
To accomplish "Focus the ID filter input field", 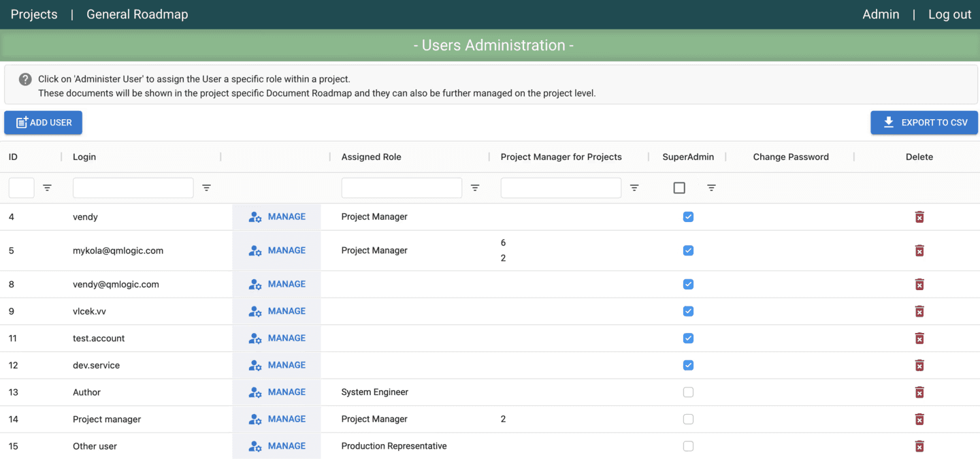I will 21,187.
